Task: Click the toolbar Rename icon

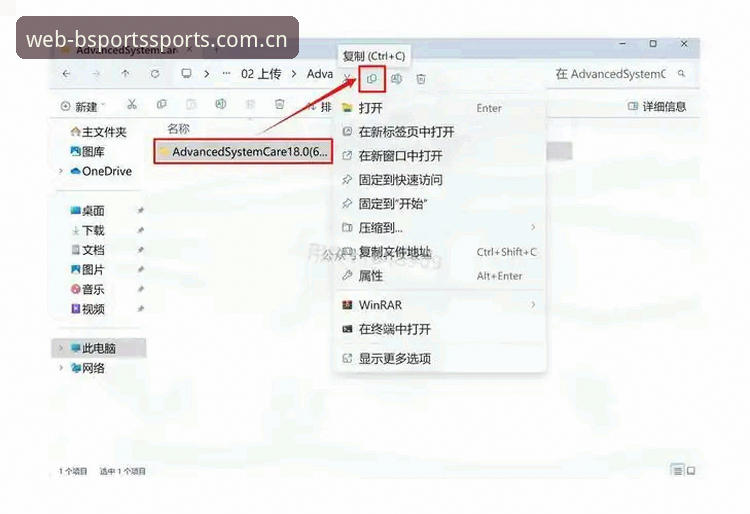Action: [221, 104]
